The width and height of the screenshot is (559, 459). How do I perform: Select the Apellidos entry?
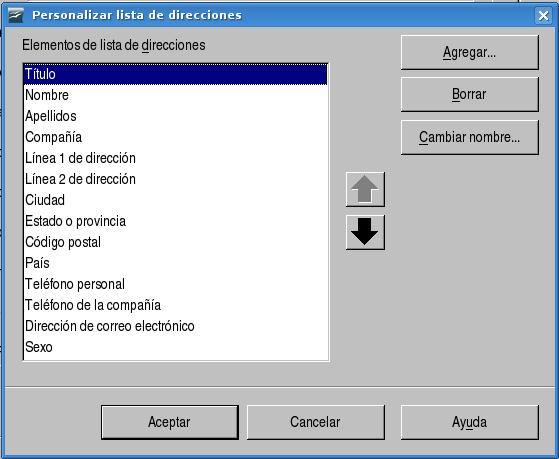point(175,116)
